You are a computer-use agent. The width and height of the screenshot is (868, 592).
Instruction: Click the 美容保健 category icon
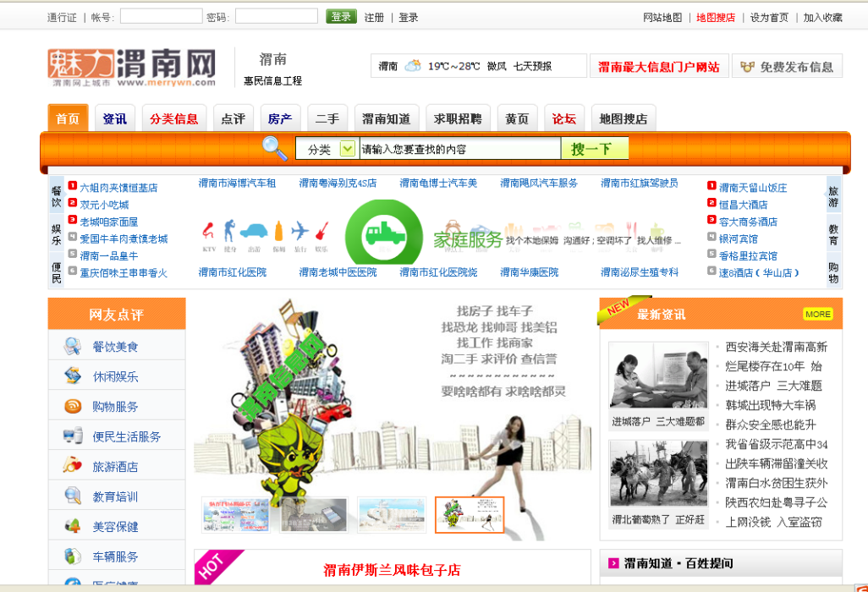point(73,525)
